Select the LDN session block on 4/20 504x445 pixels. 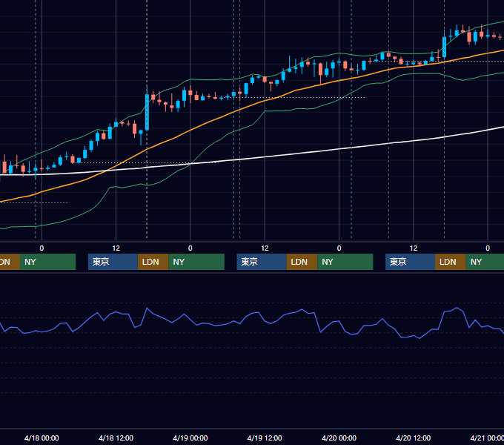(451, 262)
